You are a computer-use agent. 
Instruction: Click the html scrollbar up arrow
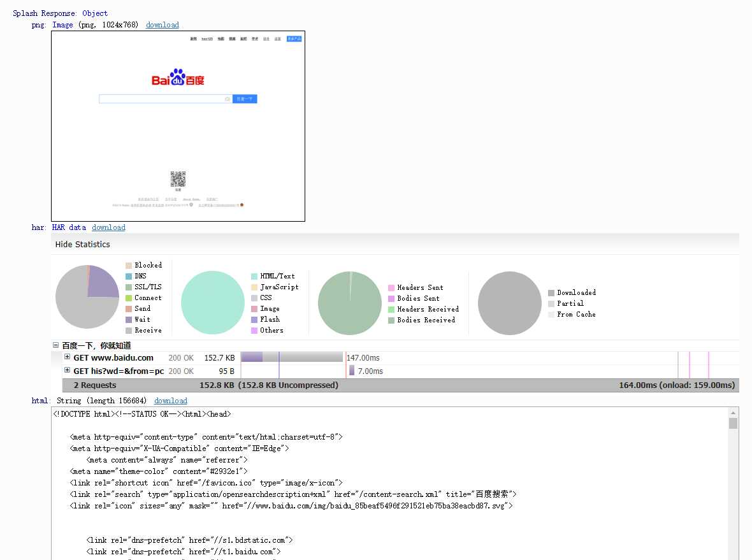tap(733, 413)
